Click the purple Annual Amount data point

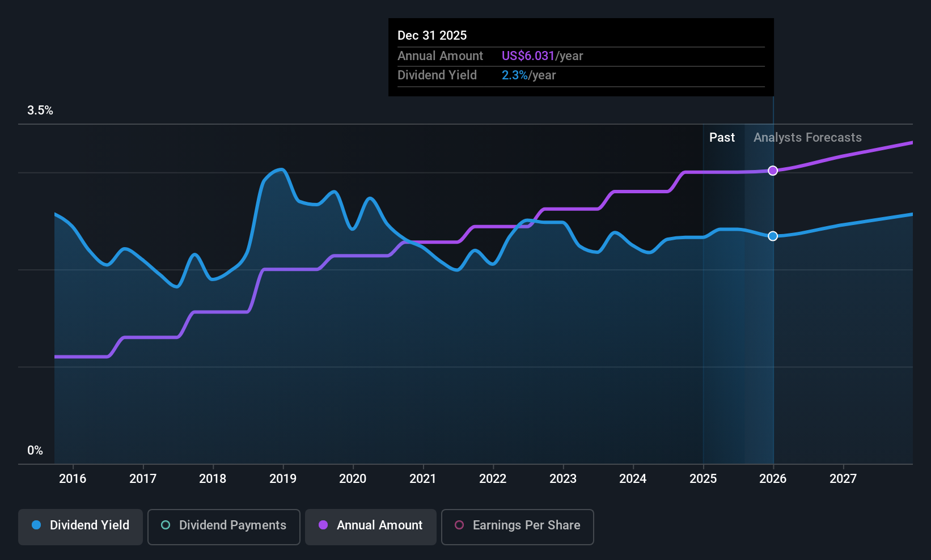coord(773,171)
